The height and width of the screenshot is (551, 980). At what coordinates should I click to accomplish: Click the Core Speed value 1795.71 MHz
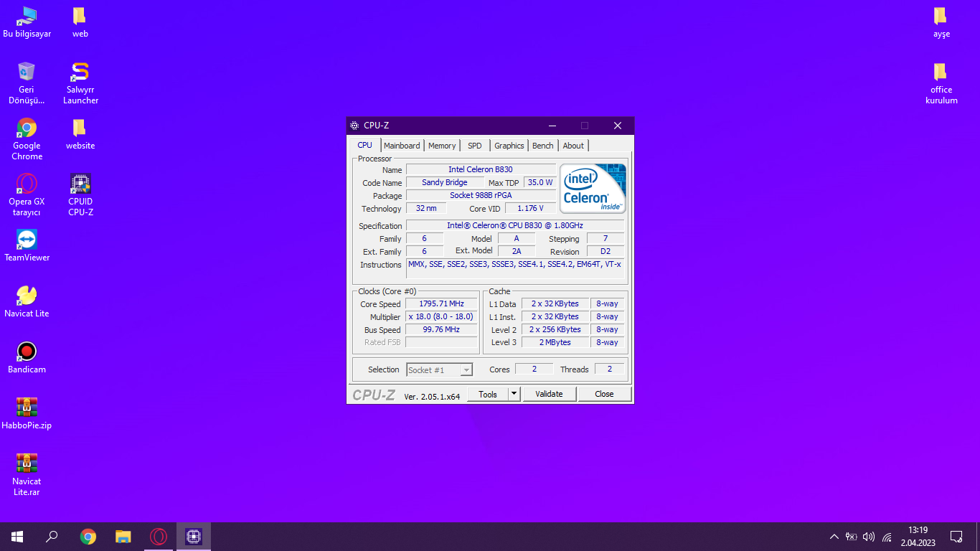pos(441,304)
